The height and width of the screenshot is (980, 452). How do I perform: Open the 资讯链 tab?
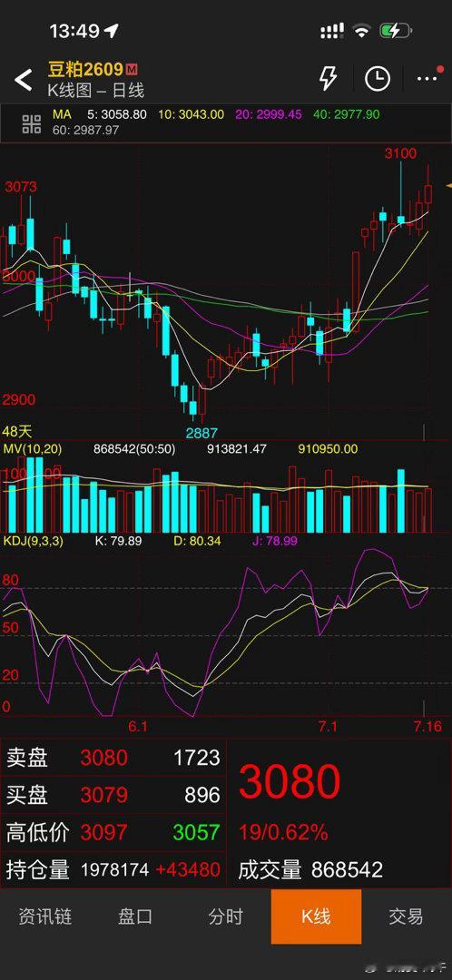point(45,916)
